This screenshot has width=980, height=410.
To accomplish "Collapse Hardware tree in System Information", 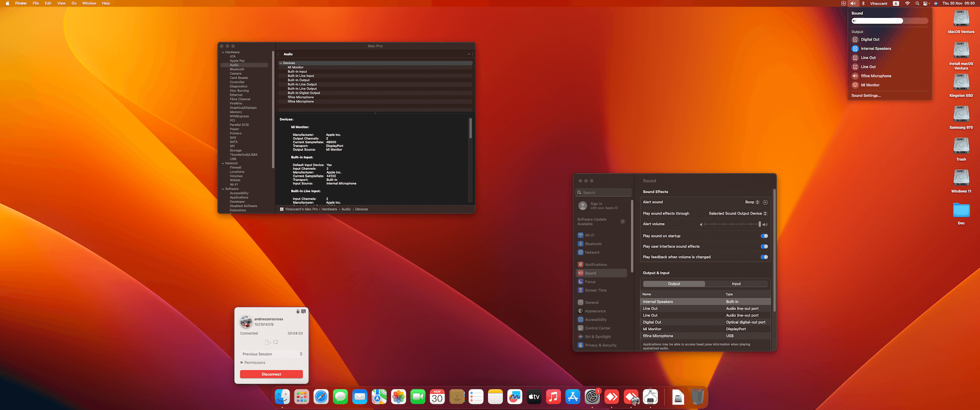I will 223,53.
